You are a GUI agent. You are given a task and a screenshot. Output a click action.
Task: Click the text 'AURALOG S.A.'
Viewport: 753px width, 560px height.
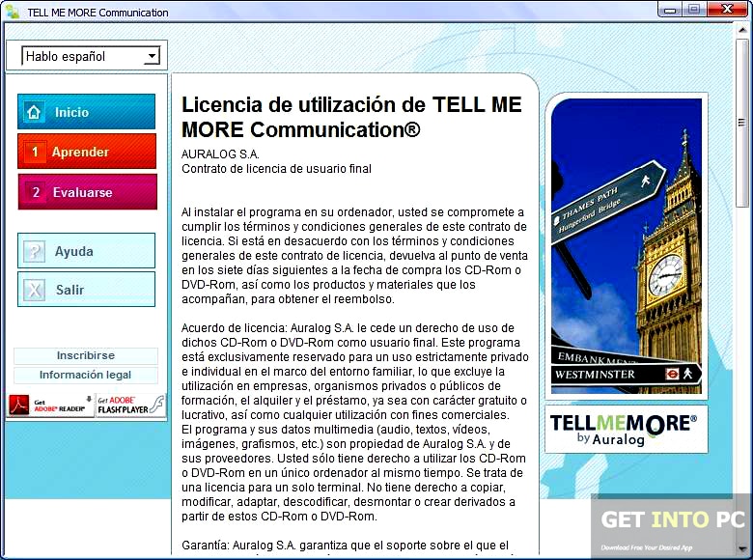[x=220, y=154]
